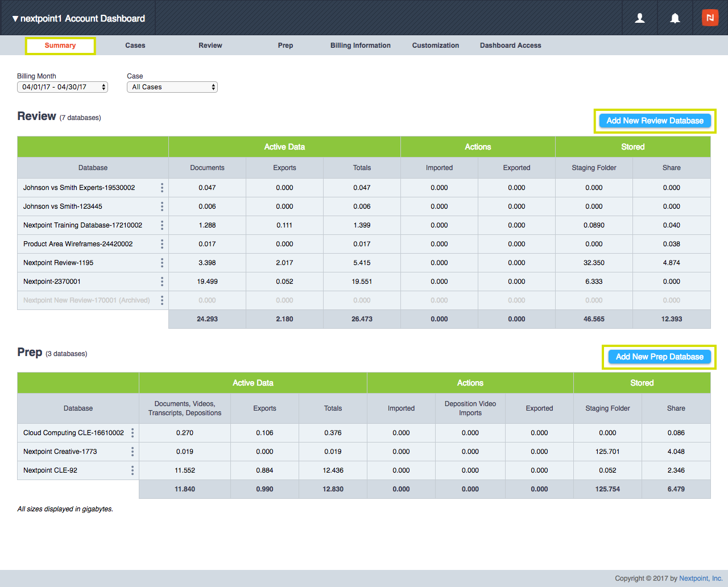Click the Review Documents total 24.293
The height and width of the screenshot is (587, 728).
(207, 319)
